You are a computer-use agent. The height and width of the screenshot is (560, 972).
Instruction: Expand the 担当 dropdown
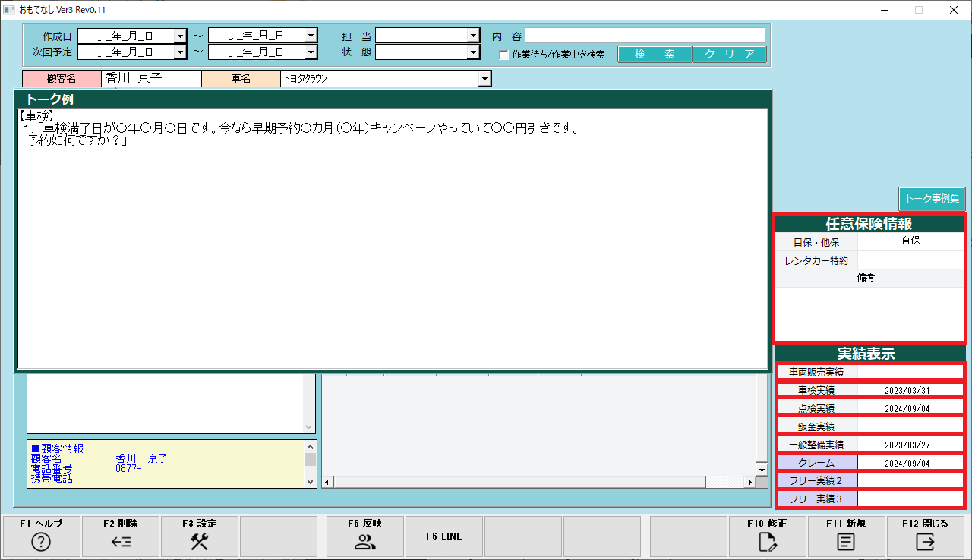[473, 36]
